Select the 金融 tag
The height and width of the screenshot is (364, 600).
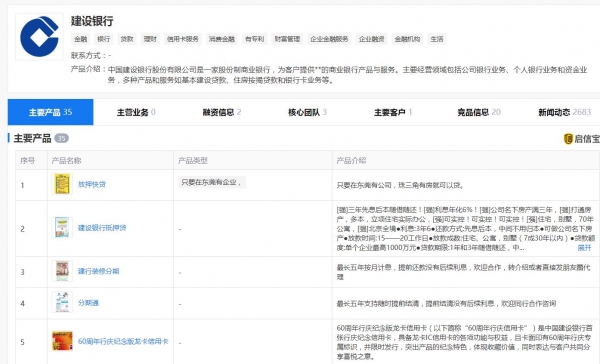81,39
